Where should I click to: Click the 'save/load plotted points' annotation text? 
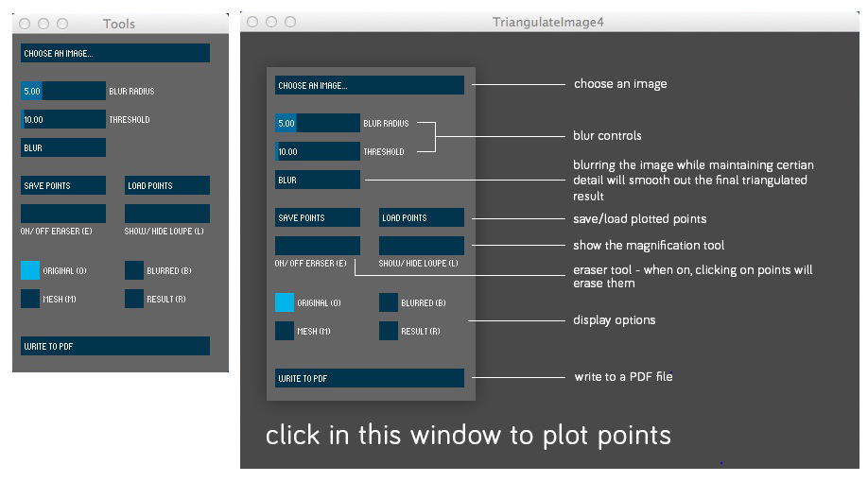(640, 219)
